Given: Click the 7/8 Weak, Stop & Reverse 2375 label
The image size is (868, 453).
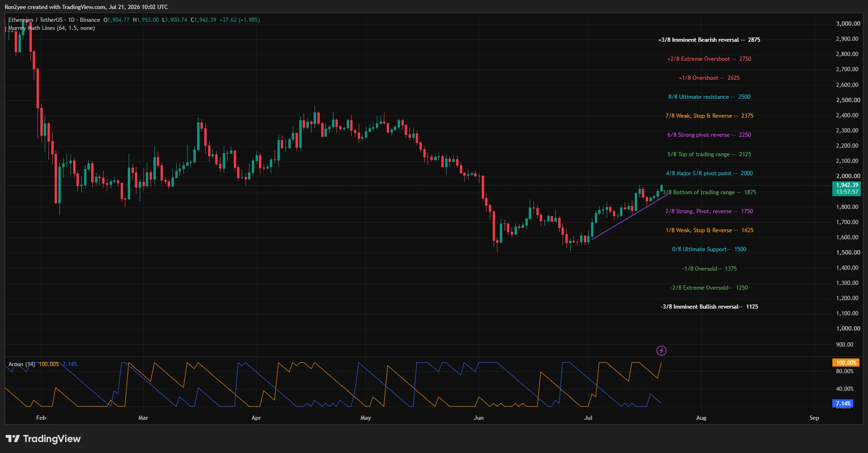Looking at the screenshot, I should click(x=709, y=116).
